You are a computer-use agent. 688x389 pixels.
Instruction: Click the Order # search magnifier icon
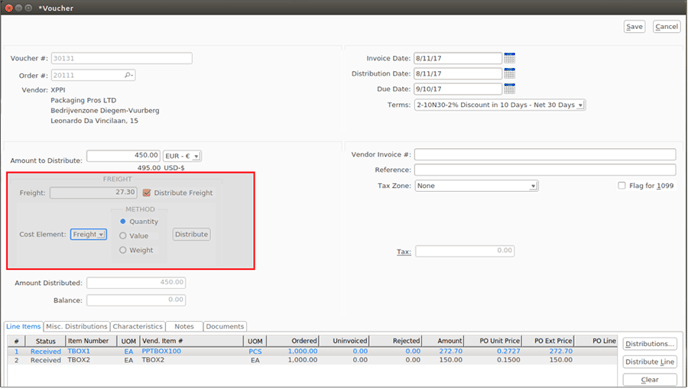coord(129,75)
